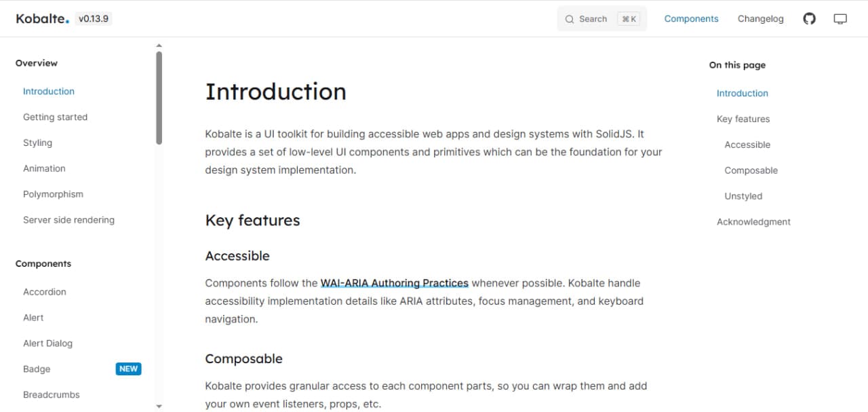Click the Overview section heading

coord(37,63)
